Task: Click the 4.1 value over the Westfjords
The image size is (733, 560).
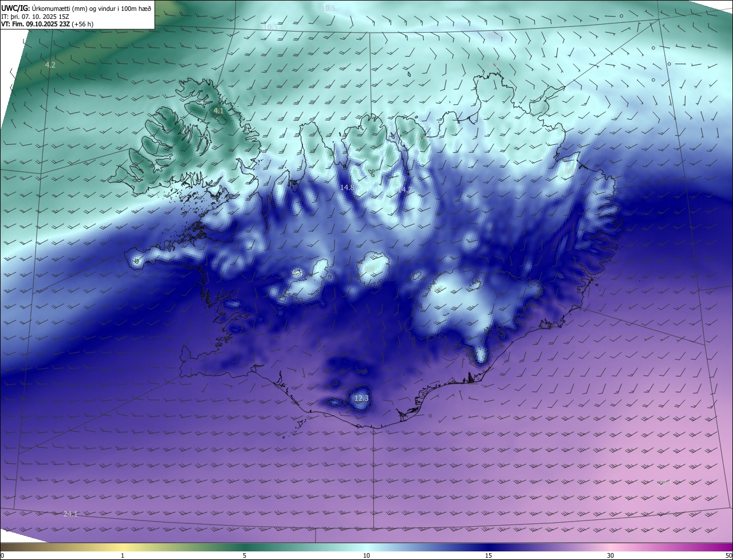Action: pyautogui.click(x=218, y=111)
